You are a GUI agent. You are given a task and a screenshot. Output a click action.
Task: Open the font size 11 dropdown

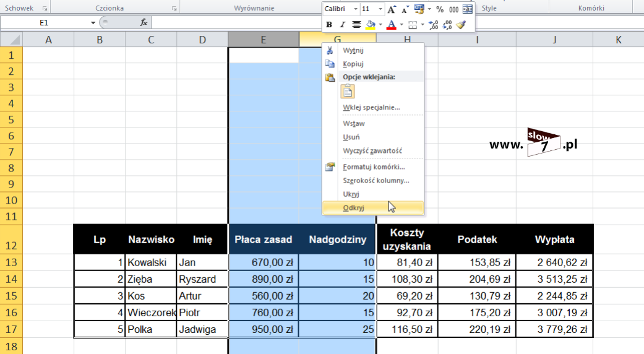(380, 9)
